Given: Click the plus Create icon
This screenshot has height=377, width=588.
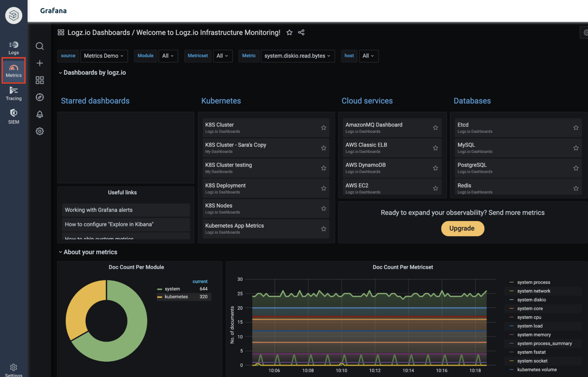Looking at the screenshot, I should 40,63.
